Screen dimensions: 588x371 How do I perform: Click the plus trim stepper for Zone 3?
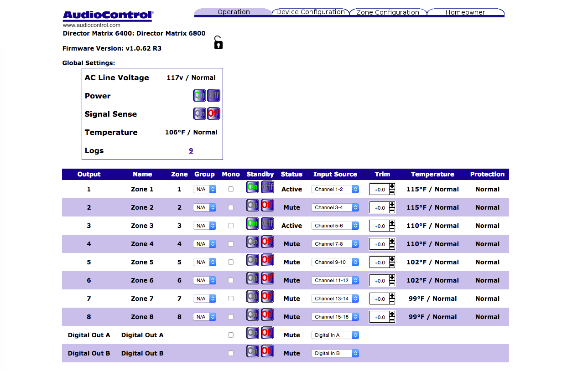[x=392, y=223]
